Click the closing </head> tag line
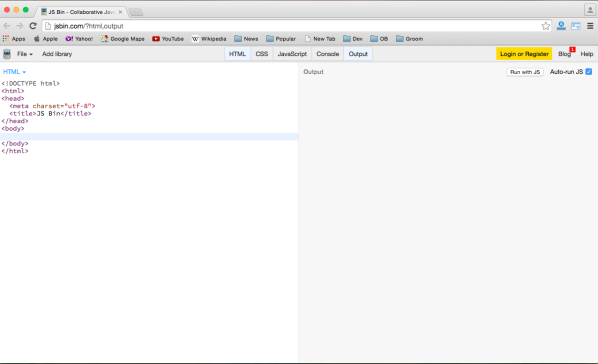The image size is (598, 364). (x=15, y=121)
